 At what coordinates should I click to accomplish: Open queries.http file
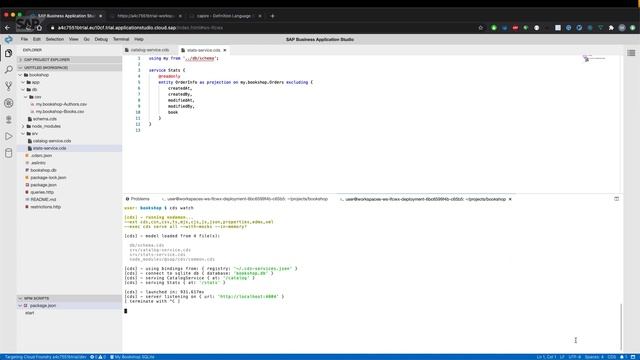point(42,192)
